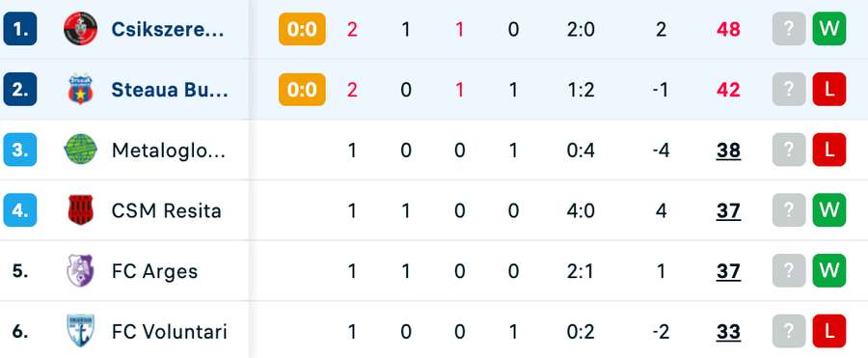Open the Steaua Bu... team link
The width and height of the screenshot is (868, 358).
[170, 90]
